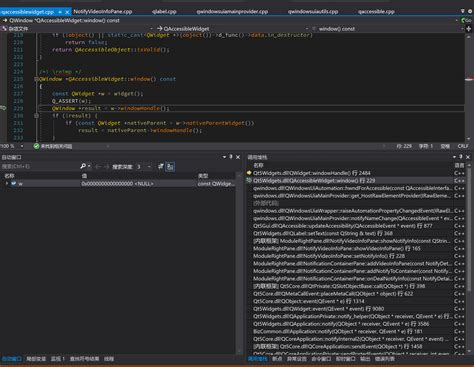Screen dimensions: 474x367
Task: Open the qlabel.cpp tab
Action: coord(164,12)
